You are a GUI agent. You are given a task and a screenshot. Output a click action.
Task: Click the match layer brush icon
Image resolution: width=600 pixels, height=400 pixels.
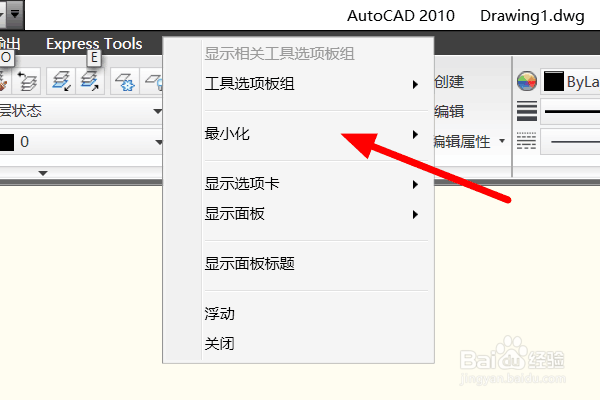click(4, 81)
